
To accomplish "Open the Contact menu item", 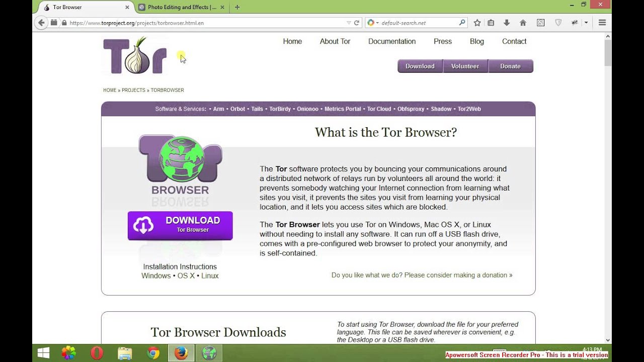I will point(514,41).
